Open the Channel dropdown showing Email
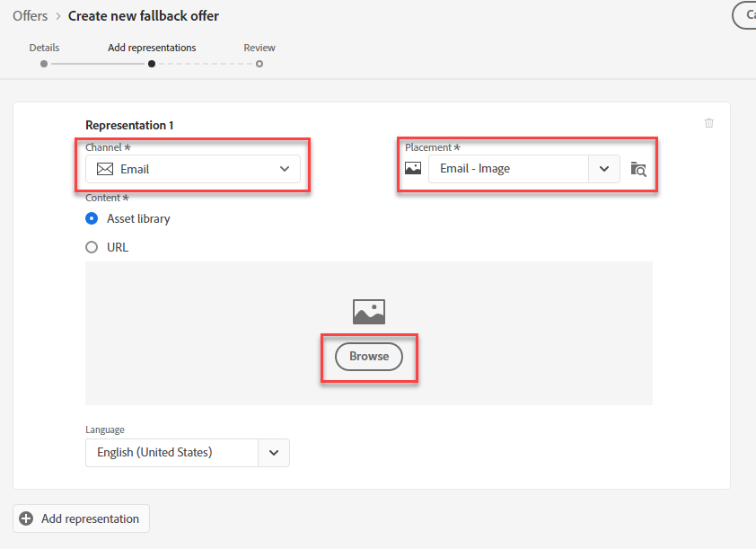 pyautogui.click(x=193, y=169)
